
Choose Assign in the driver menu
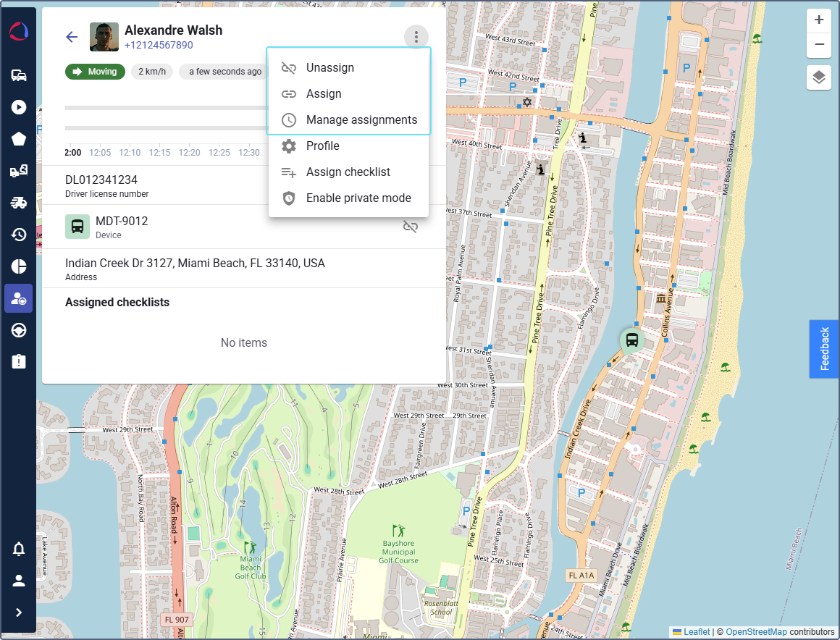click(323, 94)
